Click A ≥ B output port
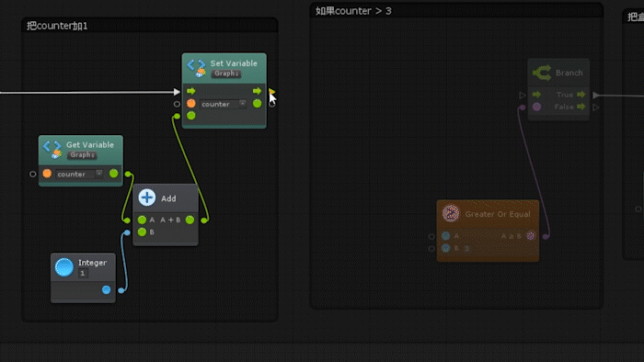Screen dimensions: 644x362 [x=531, y=236]
